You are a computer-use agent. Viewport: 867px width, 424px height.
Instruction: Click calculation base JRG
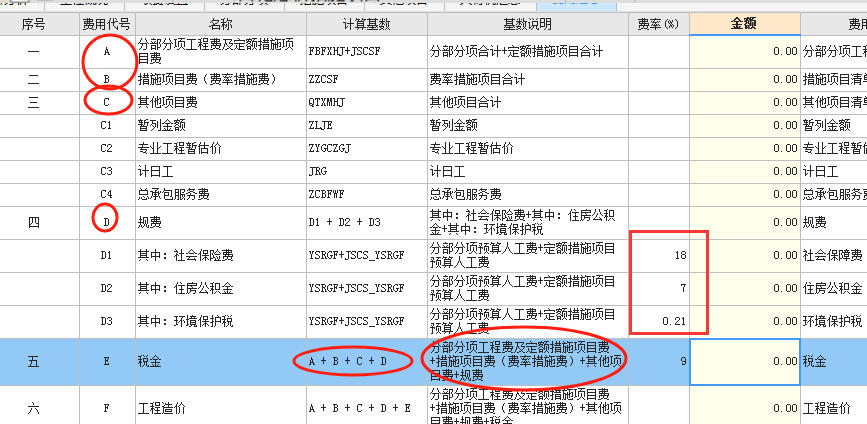point(367,172)
